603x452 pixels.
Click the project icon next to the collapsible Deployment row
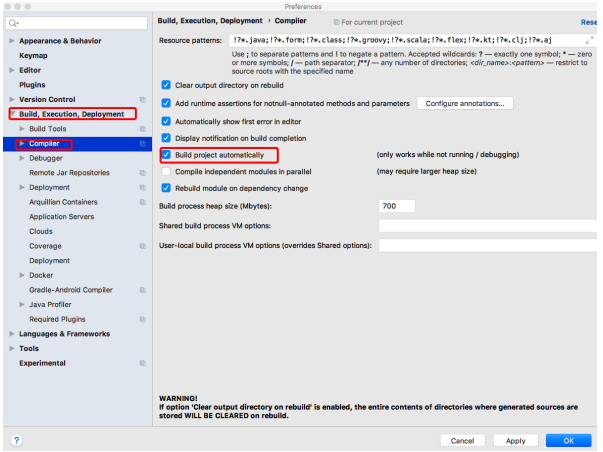(143, 187)
